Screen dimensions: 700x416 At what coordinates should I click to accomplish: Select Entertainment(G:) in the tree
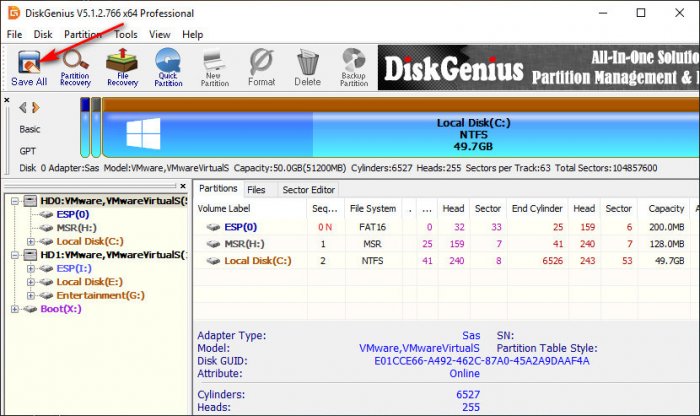point(100,295)
